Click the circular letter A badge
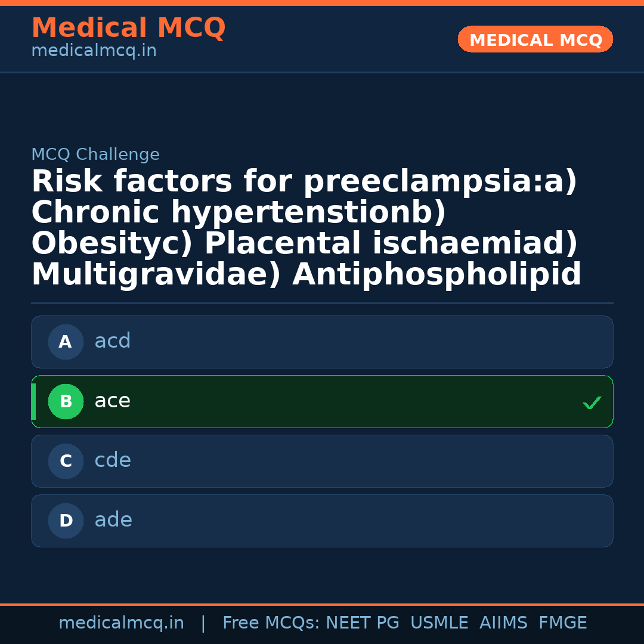This screenshot has height=644, width=644. (66, 342)
